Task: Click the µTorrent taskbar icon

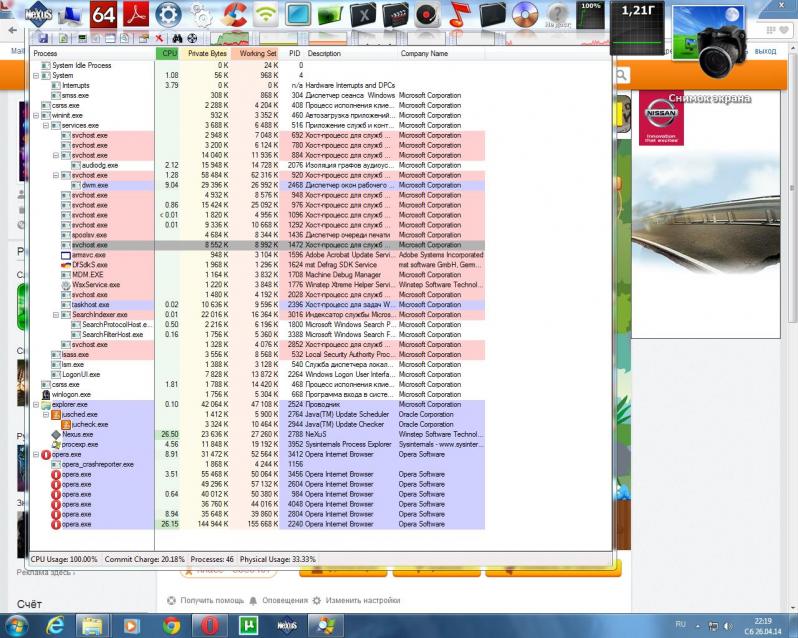Action: click(248, 625)
